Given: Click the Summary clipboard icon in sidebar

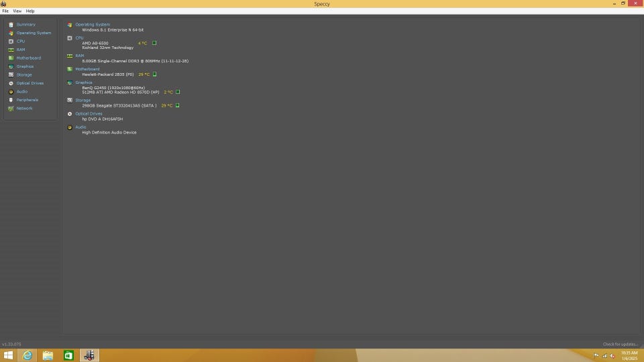Looking at the screenshot, I should 11,25.
